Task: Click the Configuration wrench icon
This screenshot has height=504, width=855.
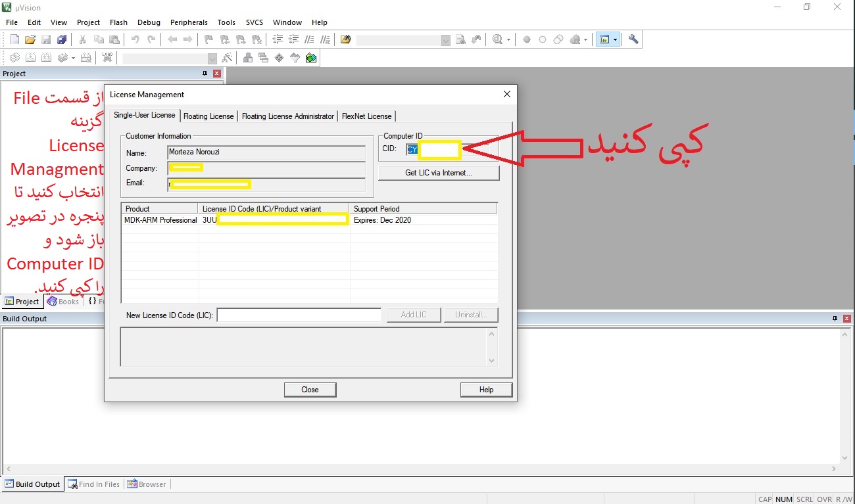Action: (633, 39)
